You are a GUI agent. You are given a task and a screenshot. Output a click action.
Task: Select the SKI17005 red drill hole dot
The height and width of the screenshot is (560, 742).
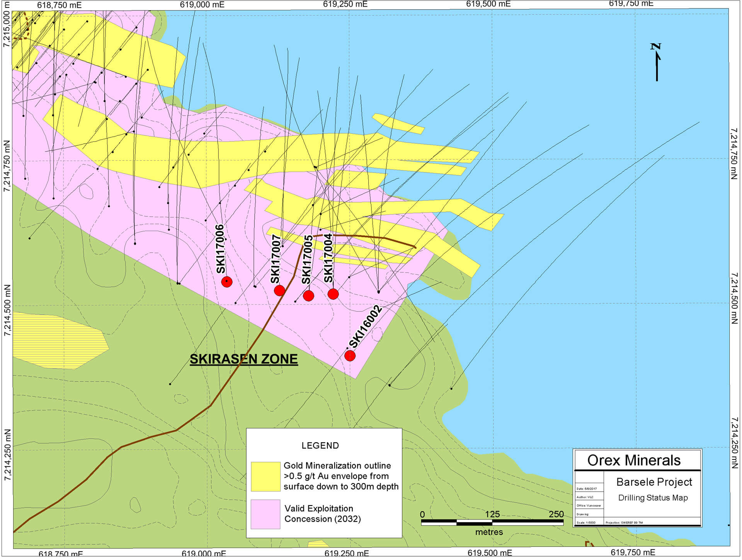point(308,296)
